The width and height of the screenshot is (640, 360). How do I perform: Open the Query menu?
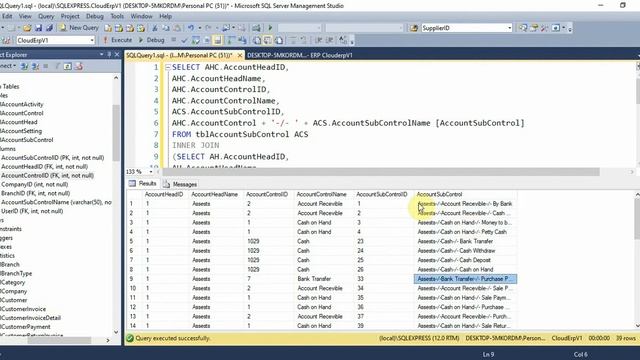46,16
